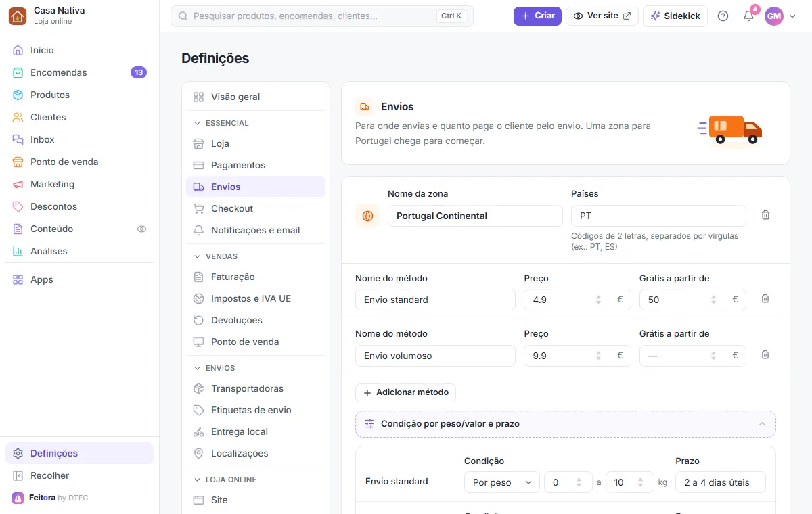812x514 pixels.
Task: Open the Apps section in sidebar
Action: tap(80, 279)
